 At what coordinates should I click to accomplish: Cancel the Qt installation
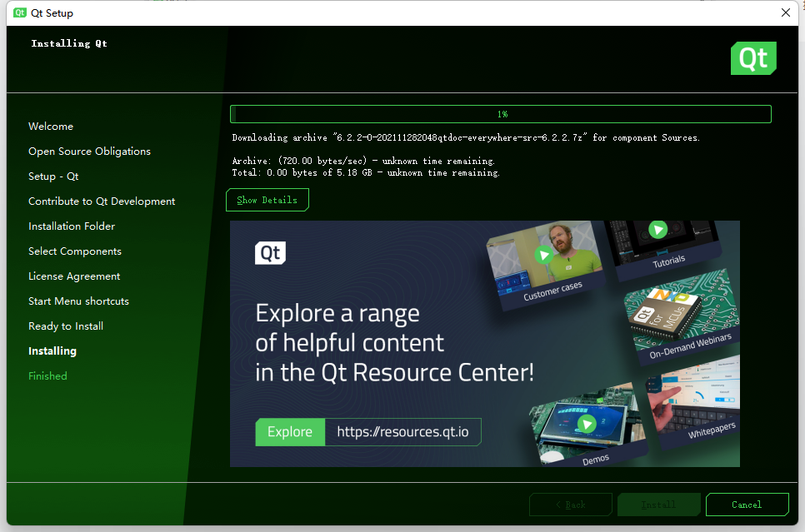(747, 505)
